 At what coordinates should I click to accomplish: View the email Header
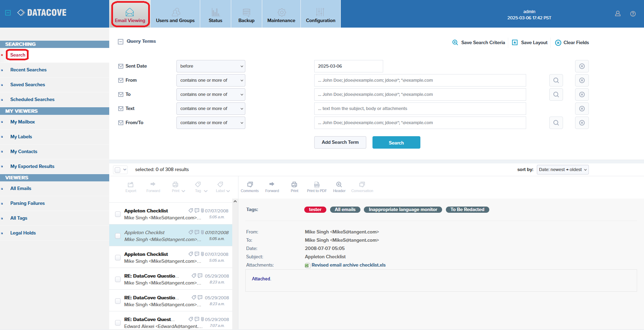point(339,187)
